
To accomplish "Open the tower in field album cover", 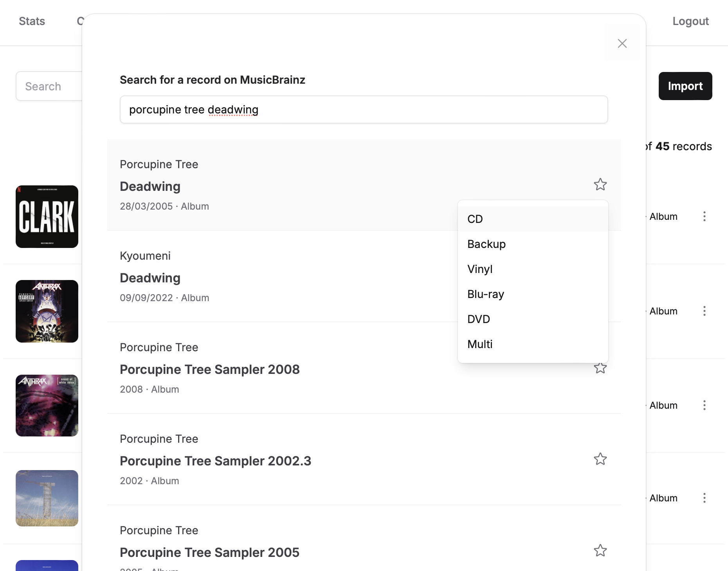I will (x=47, y=498).
